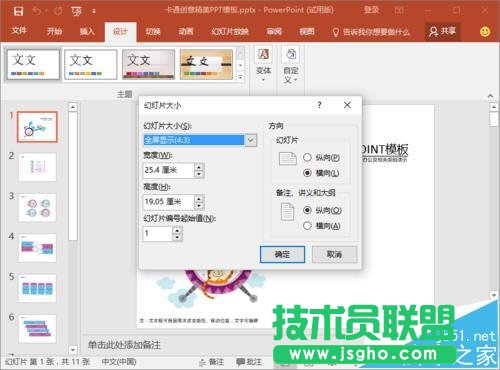This screenshot has width=500, height=370.
Task: Decrease width with the down spinner
Action: [x=199, y=174]
